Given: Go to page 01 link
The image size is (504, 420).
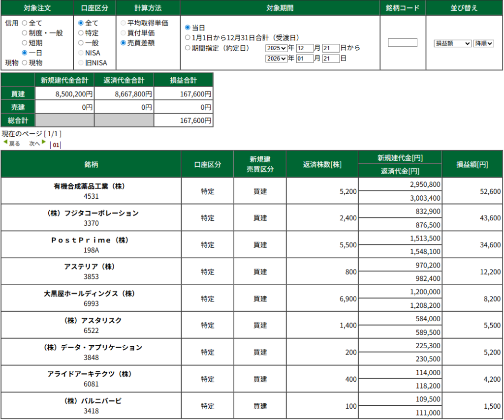Looking at the screenshot, I should [56, 145].
